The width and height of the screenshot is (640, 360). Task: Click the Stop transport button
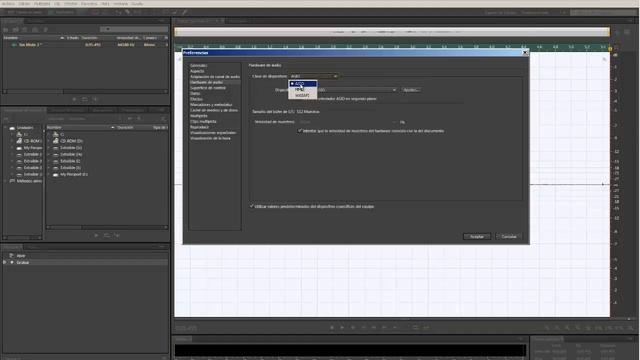pos(332,327)
